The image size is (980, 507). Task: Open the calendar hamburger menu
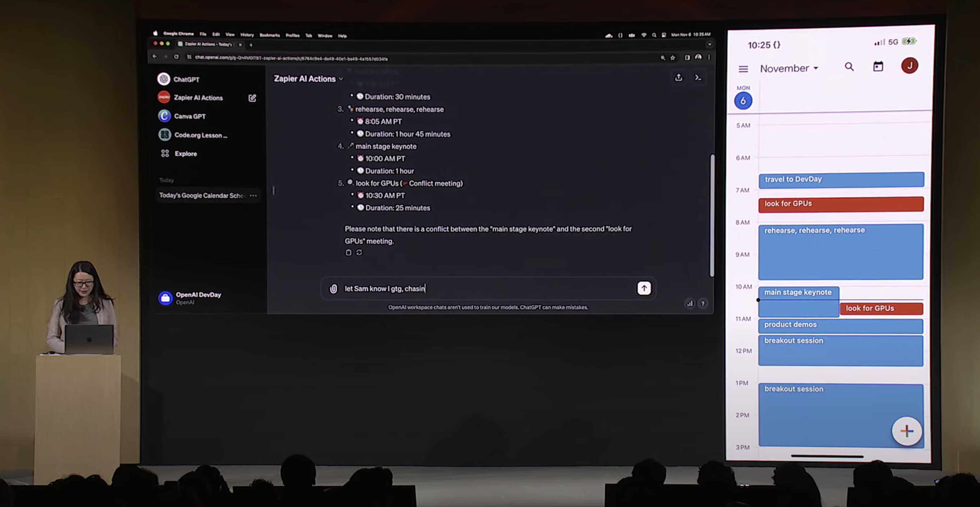743,69
